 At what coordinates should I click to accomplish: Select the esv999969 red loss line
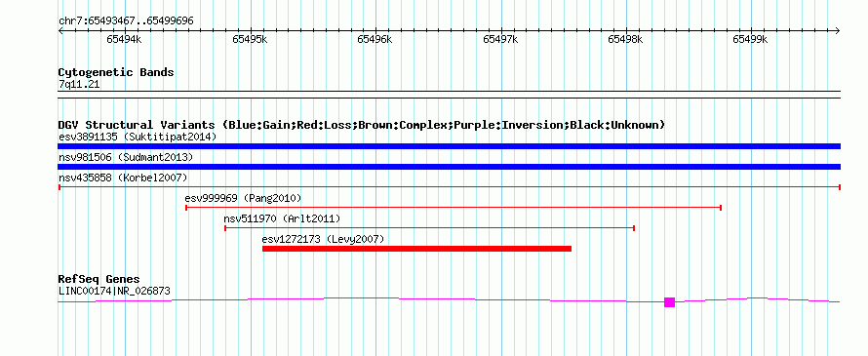click(454, 208)
